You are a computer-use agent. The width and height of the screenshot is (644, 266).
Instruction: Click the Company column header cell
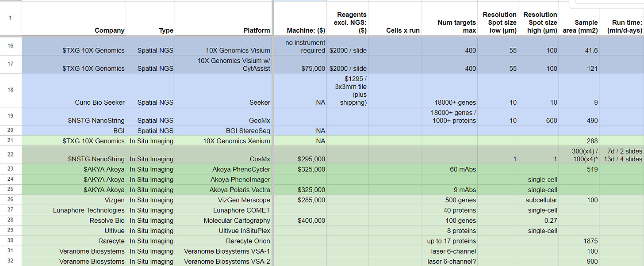tap(74, 19)
